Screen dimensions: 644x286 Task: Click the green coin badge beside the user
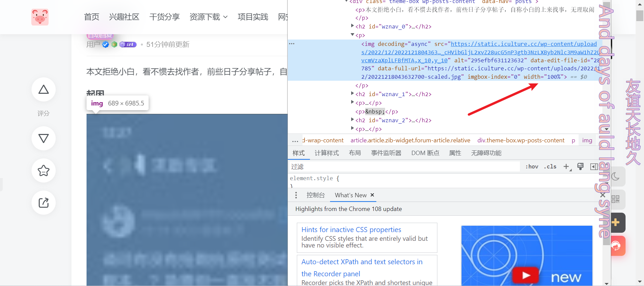[x=114, y=45]
